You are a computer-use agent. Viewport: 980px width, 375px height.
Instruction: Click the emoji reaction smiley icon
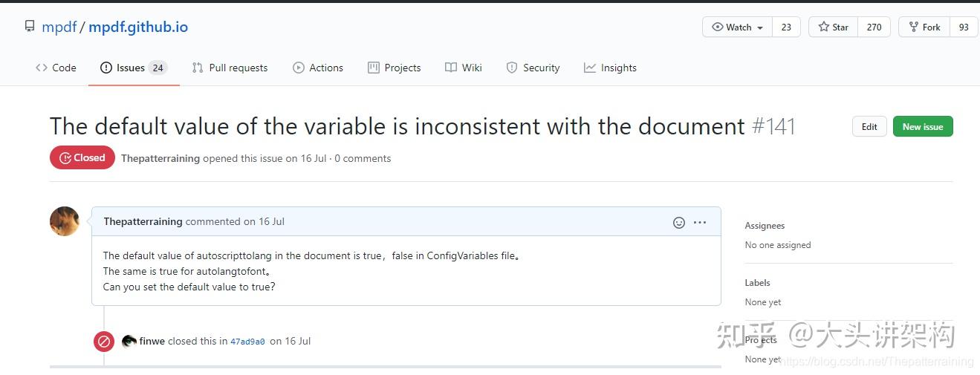678,222
